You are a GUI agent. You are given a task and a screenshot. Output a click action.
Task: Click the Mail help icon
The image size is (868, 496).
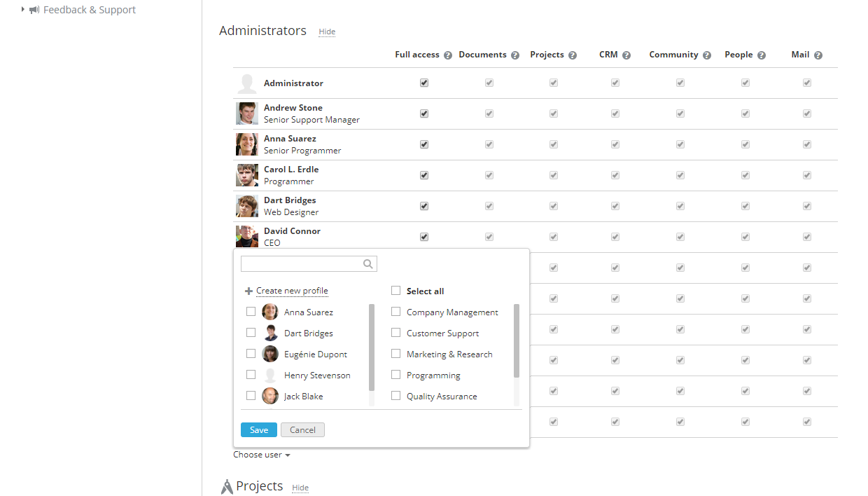click(818, 54)
